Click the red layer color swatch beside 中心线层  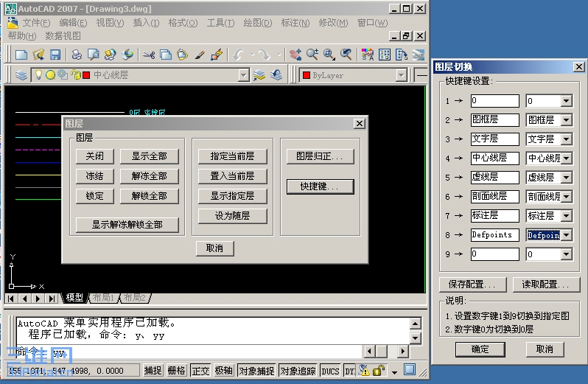86,75
